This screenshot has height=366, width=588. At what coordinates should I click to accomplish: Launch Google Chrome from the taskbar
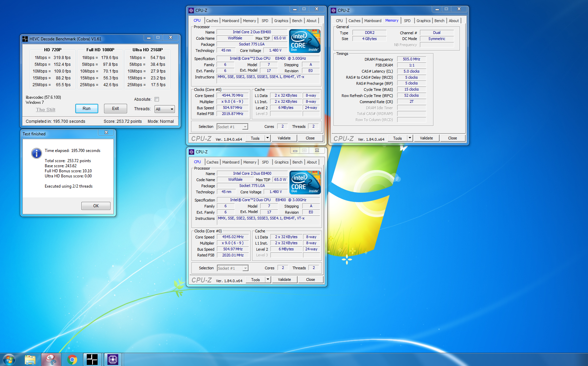(72, 360)
